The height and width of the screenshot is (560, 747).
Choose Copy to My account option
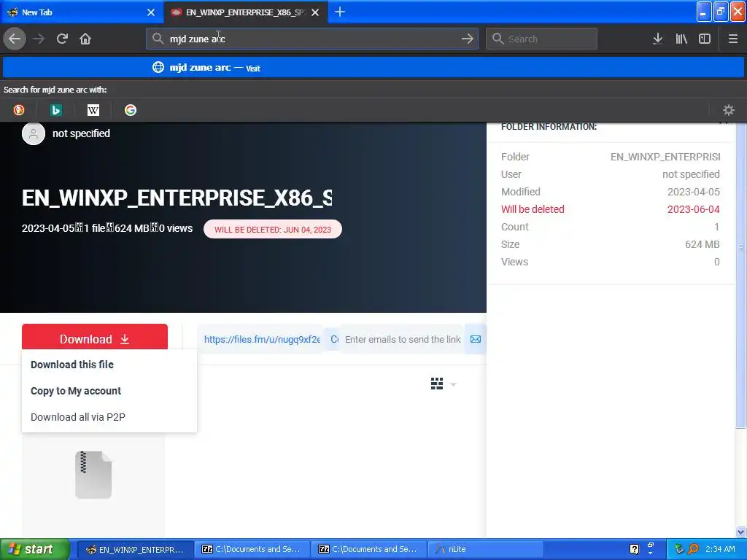click(x=76, y=391)
